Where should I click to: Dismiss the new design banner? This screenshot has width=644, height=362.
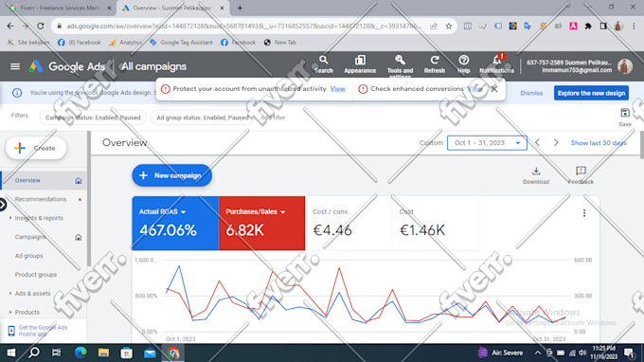pos(531,93)
